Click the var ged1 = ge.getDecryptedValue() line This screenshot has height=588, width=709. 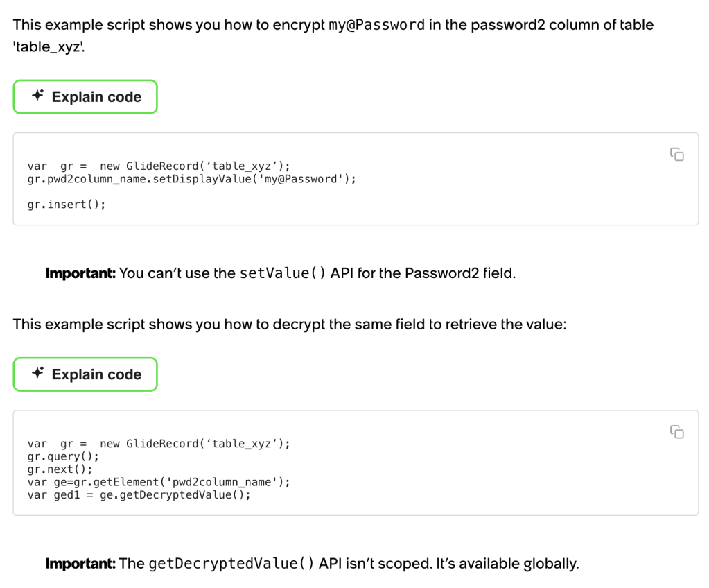139,495
